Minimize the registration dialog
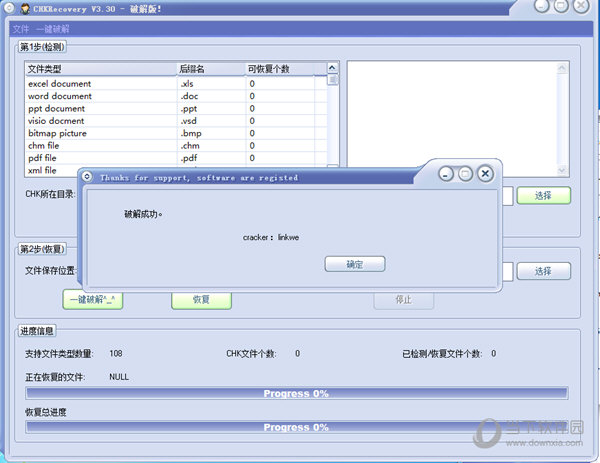This screenshot has height=463, width=600. pos(446,174)
